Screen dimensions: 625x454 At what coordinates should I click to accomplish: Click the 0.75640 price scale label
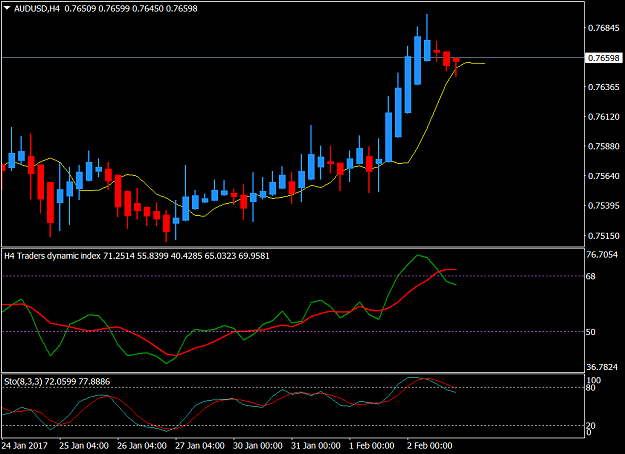(x=604, y=176)
